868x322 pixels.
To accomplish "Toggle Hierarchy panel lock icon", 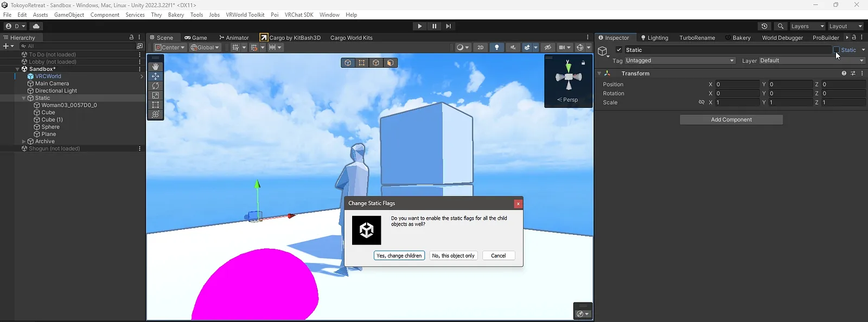I will pos(131,37).
